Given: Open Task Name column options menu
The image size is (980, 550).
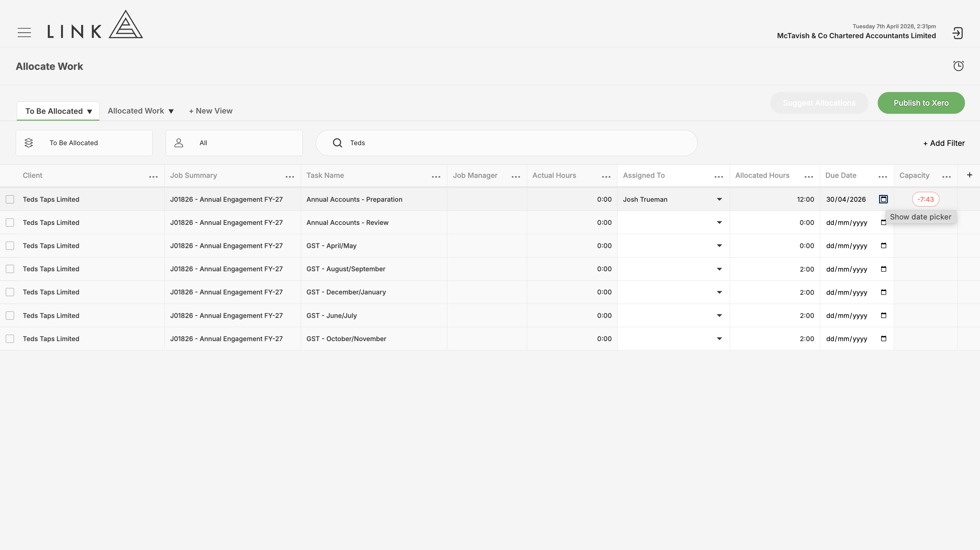Looking at the screenshot, I should click(x=436, y=177).
